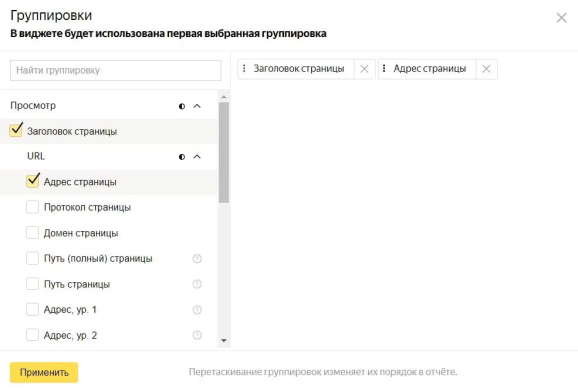The width and height of the screenshot is (578, 391).
Task: Check the Домен страницы checkbox
Action: point(32,233)
